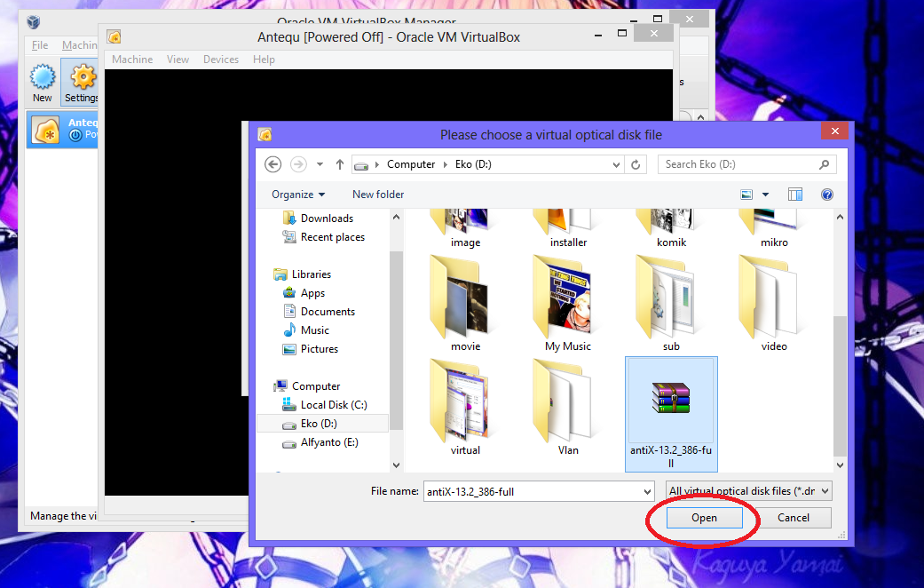Click the New VM icon in VirtualBox Manager
The height and width of the screenshot is (588, 924).
(43, 83)
